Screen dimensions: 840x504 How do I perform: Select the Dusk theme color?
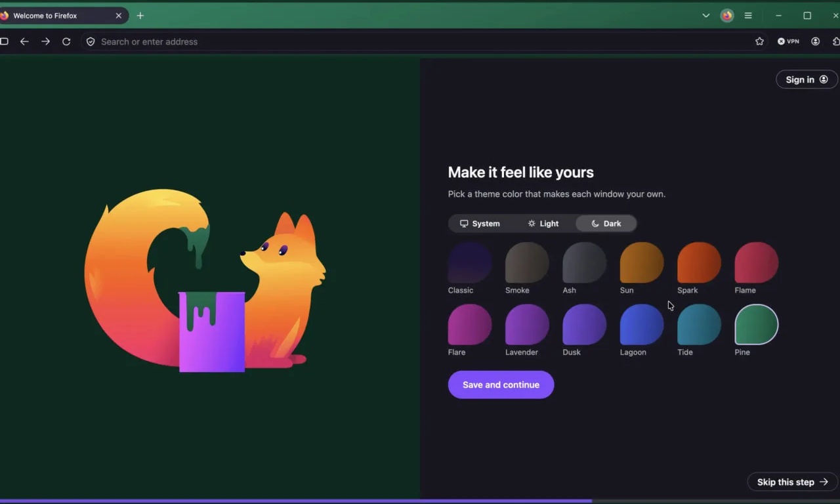[585, 325]
